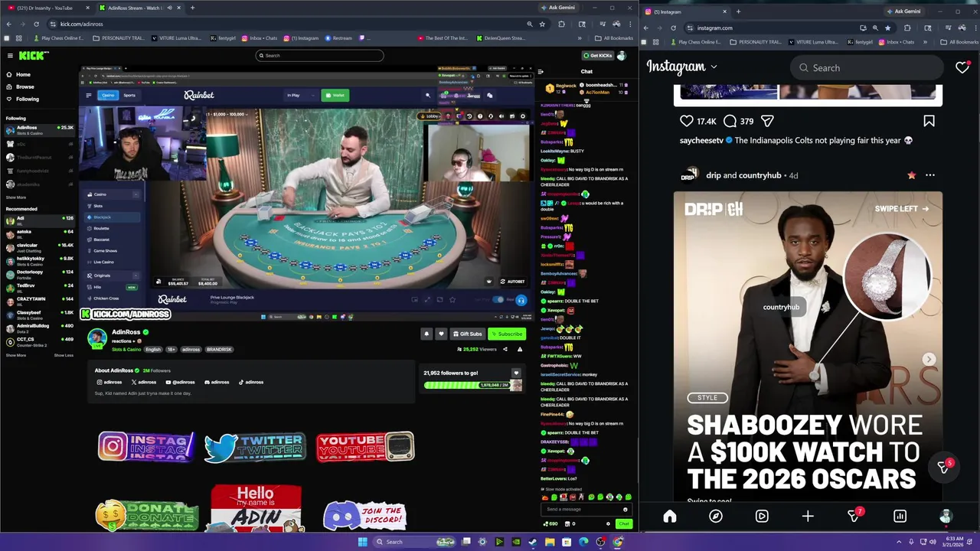Share the AdinRoss stream
The width and height of the screenshot is (980, 551).
pos(505,349)
